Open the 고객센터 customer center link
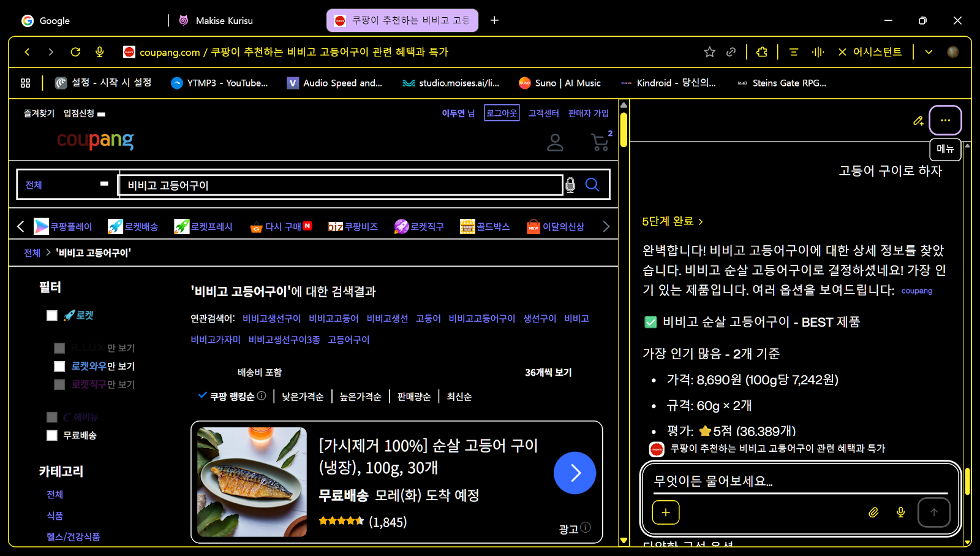This screenshot has width=980, height=556. [x=544, y=113]
